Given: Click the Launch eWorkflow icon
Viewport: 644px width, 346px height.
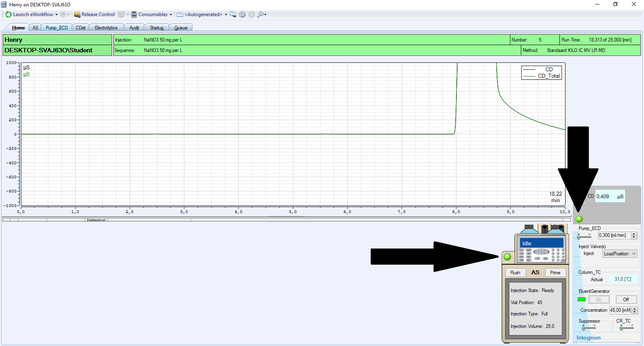Looking at the screenshot, I should (x=8, y=15).
